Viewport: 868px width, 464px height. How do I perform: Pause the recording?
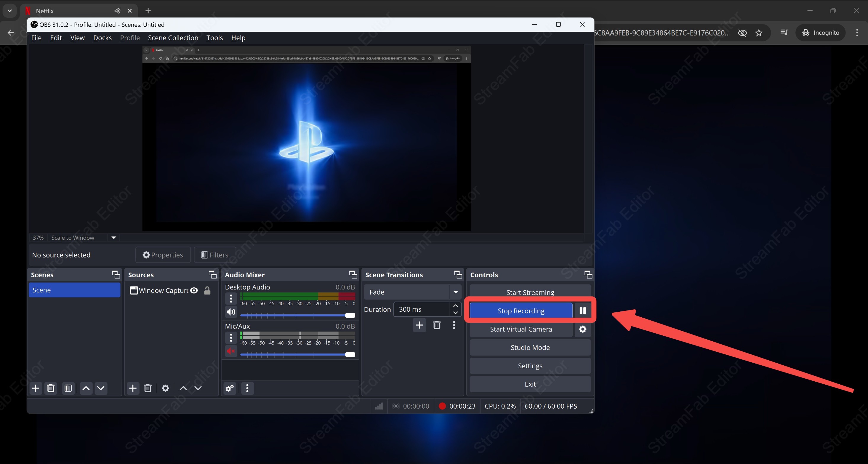[583, 311]
